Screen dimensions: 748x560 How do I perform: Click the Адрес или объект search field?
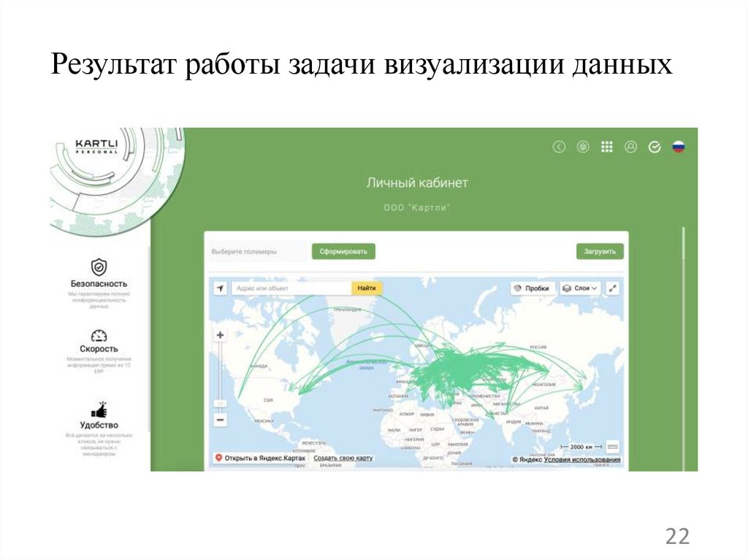point(292,288)
